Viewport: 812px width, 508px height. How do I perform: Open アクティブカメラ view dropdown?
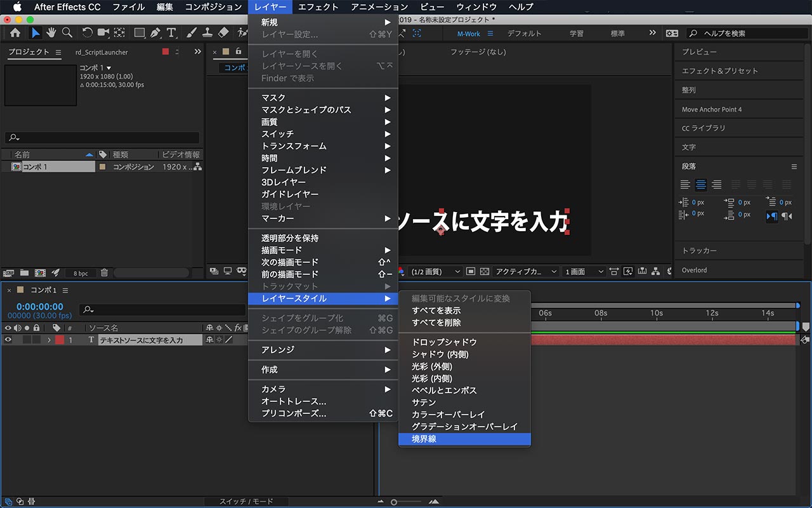526,272
